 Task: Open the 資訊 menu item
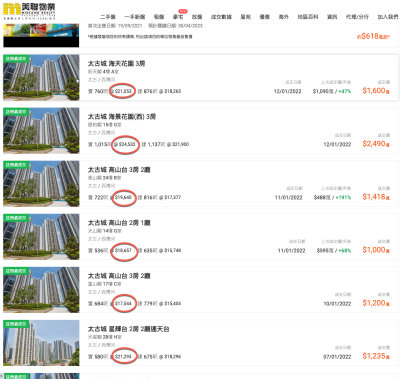tap(332, 17)
